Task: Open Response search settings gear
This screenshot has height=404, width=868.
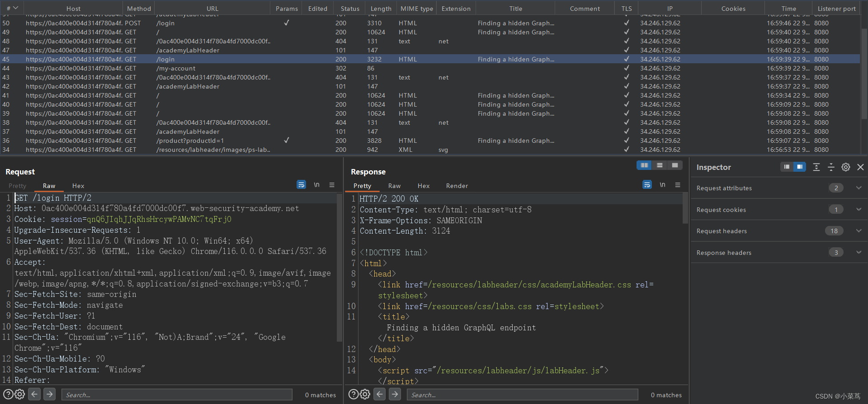Action: point(365,395)
